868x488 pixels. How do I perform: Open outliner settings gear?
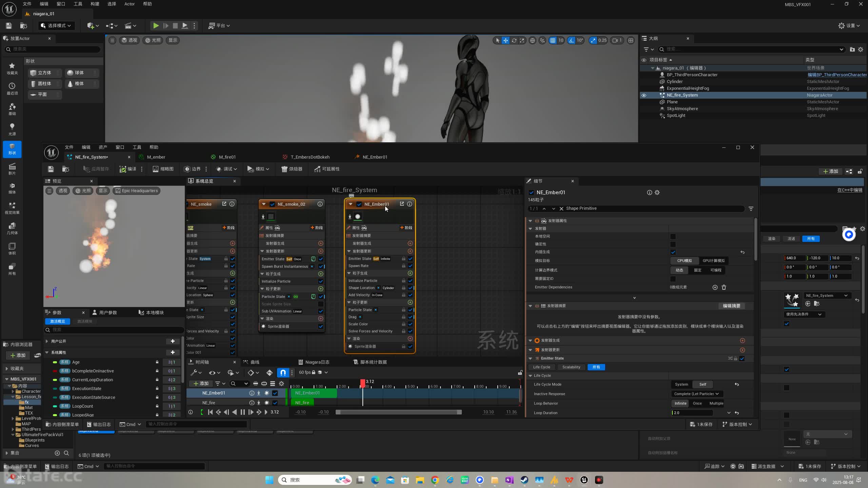click(x=861, y=49)
